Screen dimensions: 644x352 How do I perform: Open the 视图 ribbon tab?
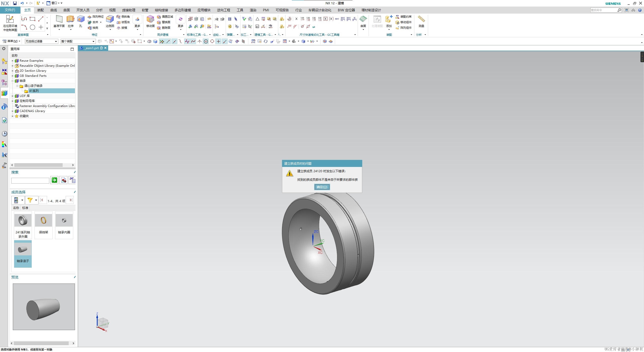tap(112, 10)
